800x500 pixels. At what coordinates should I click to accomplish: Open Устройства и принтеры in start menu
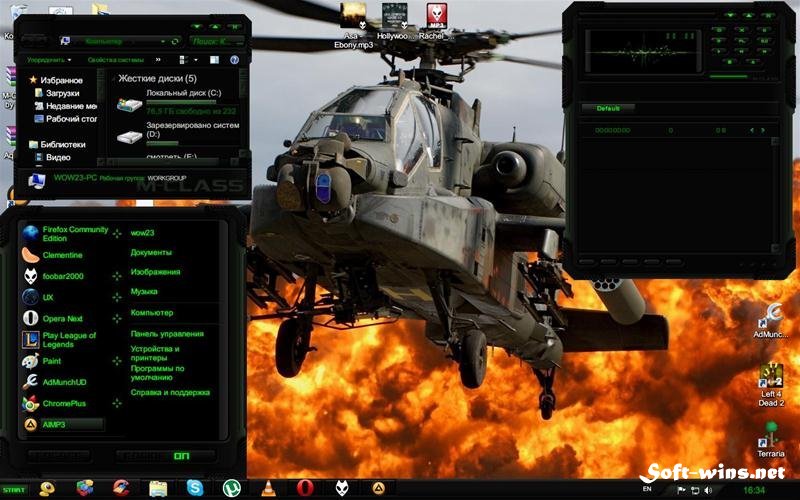click(x=155, y=353)
